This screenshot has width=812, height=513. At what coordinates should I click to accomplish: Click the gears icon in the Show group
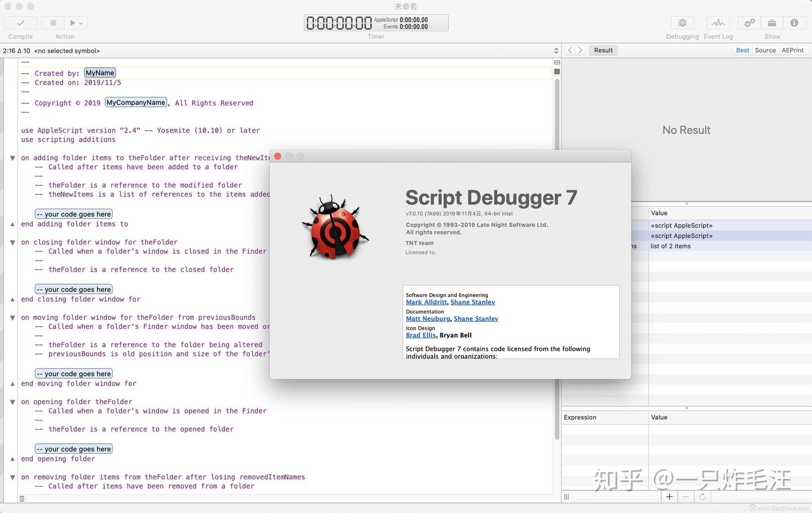click(x=749, y=23)
